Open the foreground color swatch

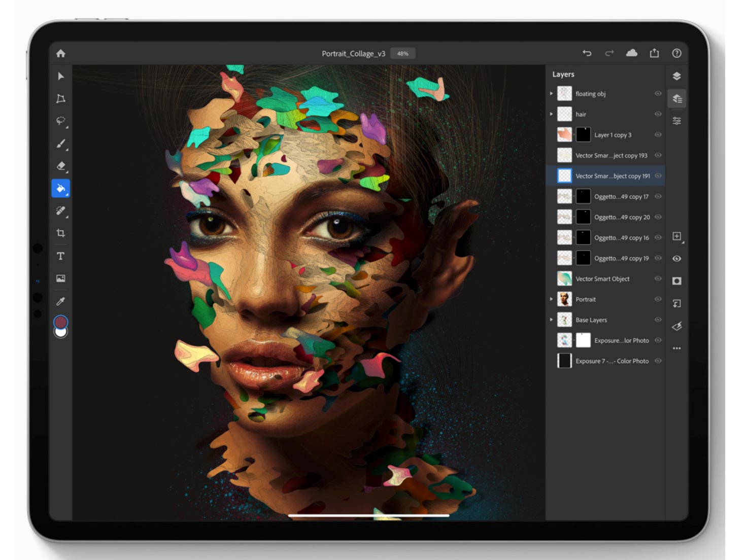tap(60, 322)
